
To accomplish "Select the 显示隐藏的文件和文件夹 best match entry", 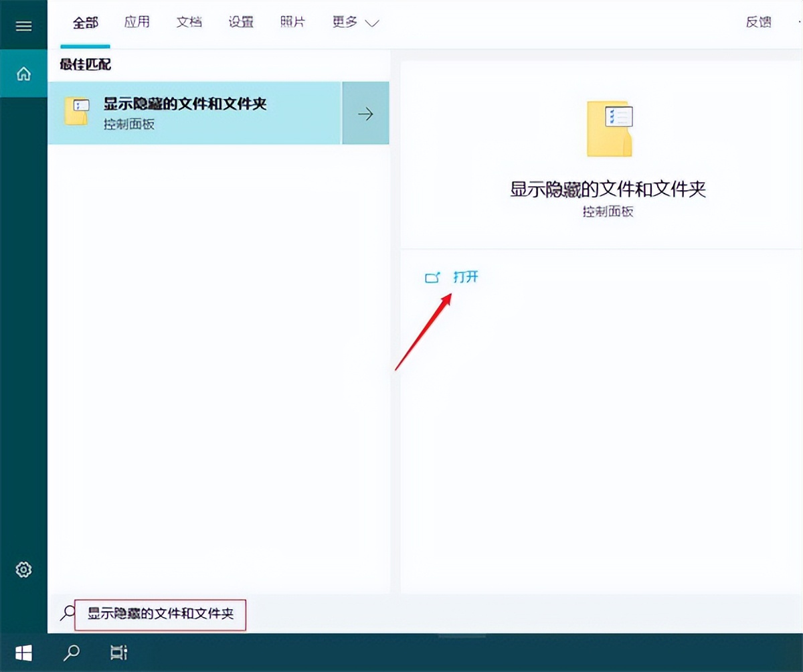I will [184, 104].
